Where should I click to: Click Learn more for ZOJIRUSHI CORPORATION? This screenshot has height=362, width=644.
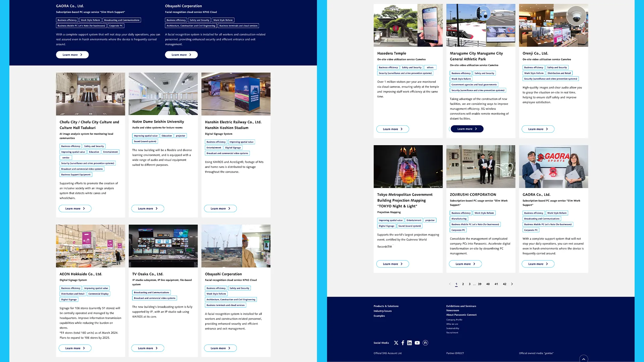click(465, 264)
